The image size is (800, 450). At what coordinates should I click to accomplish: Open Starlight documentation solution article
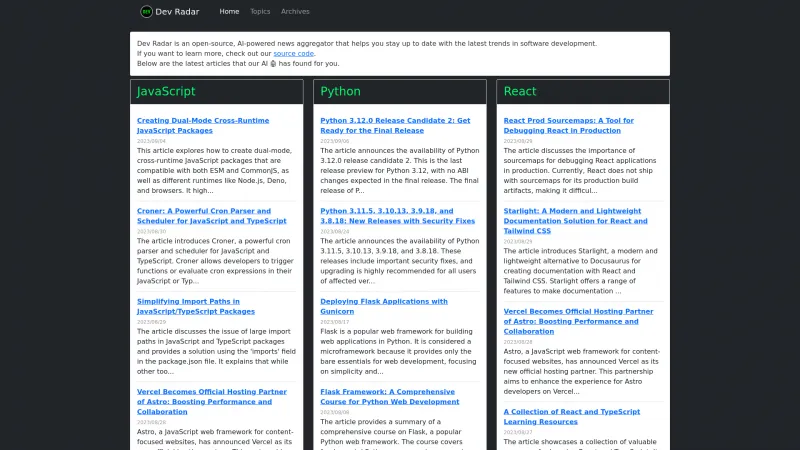pyautogui.click(x=576, y=221)
